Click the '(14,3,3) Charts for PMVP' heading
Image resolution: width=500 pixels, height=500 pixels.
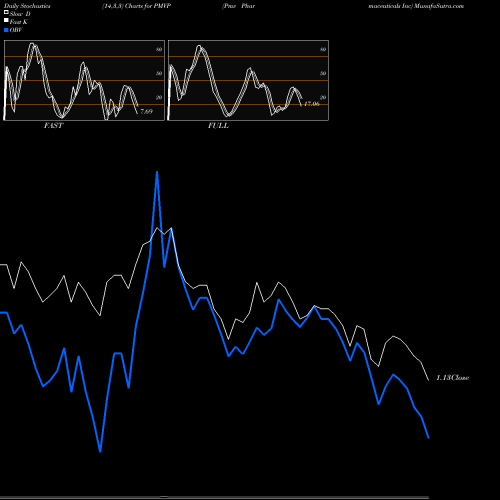click(x=137, y=6)
